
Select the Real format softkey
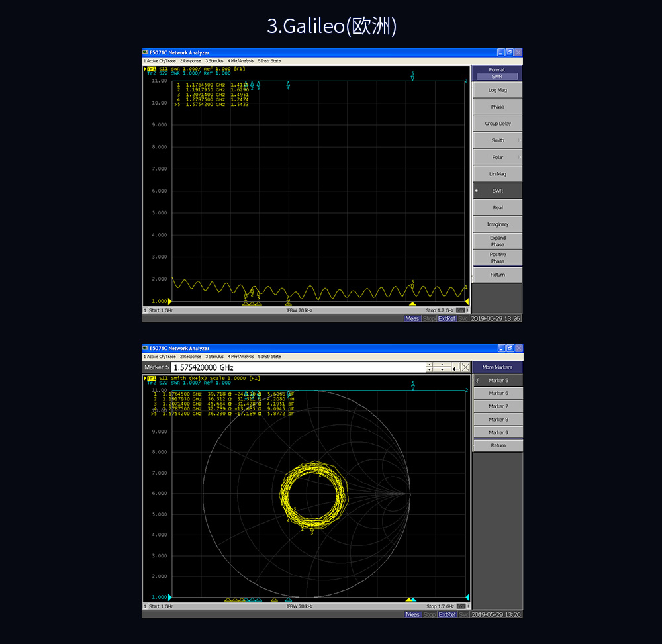497,207
